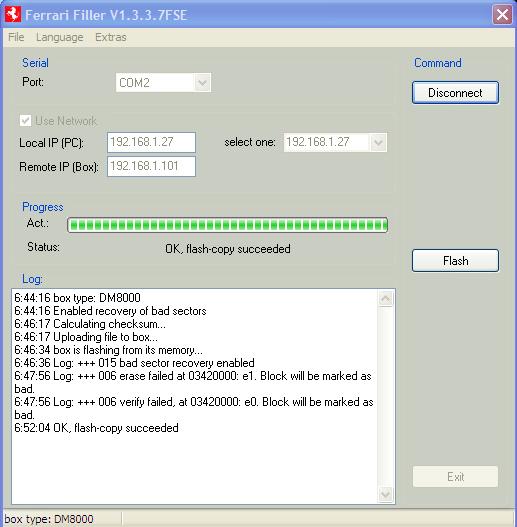Close the Ferrari Filler window
Screen dimensions: 517x527
coord(502,15)
